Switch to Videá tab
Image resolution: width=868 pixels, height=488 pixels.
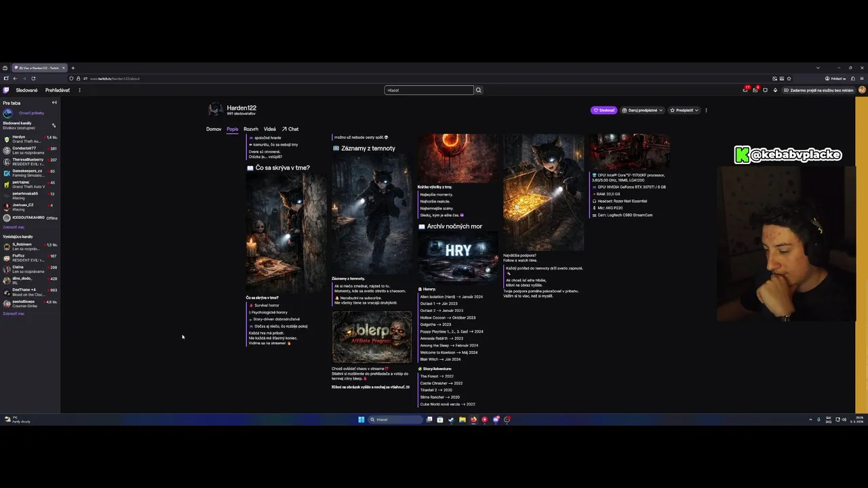click(x=270, y=129)
